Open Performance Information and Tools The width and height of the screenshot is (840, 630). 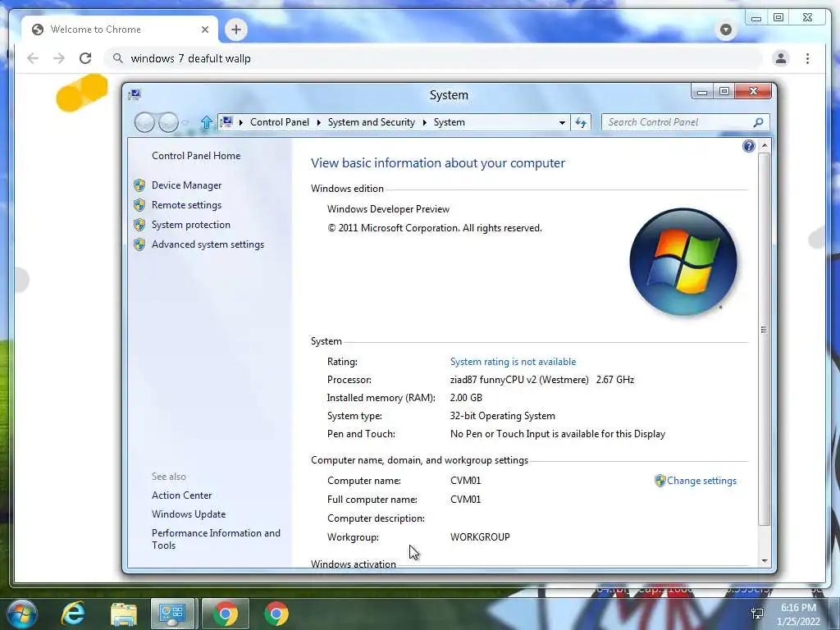click(216, 539)
